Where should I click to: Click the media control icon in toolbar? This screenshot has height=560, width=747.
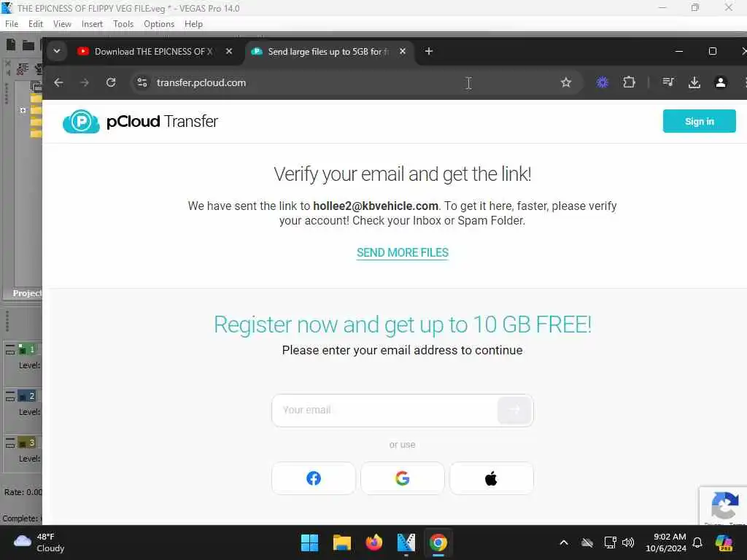pyautogui.click(x=668, y=82)
